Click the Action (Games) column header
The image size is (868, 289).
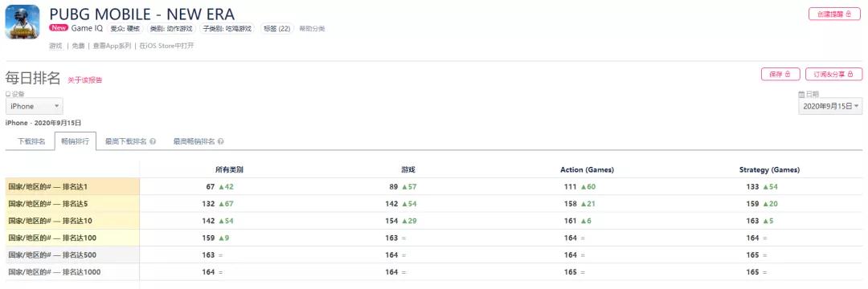pos(587,169)
